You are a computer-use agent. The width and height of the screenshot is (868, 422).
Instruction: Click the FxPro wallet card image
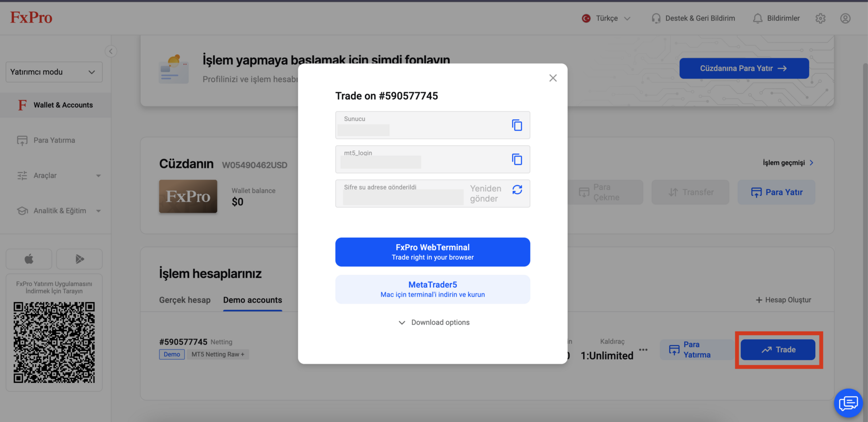click(188, 196)
